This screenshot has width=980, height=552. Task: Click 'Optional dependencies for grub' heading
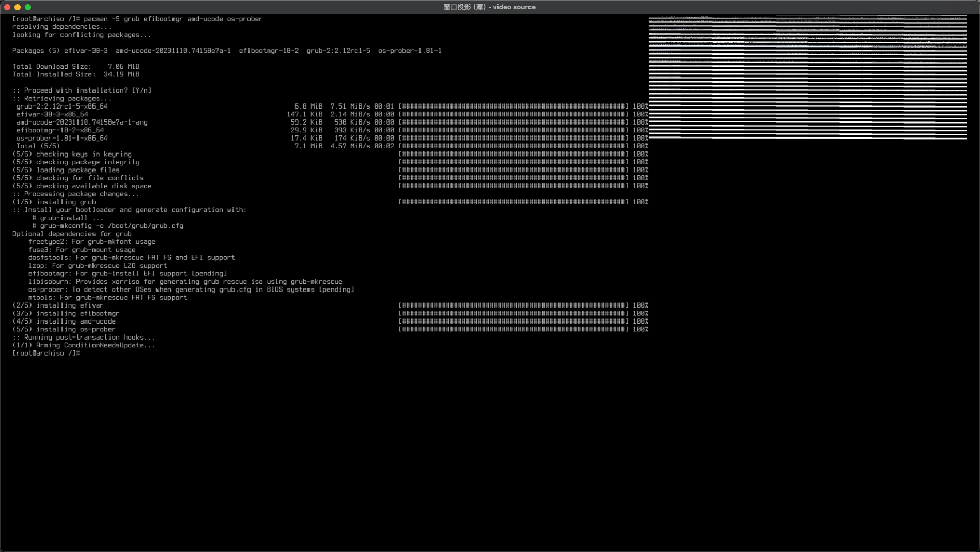[72, 234]
